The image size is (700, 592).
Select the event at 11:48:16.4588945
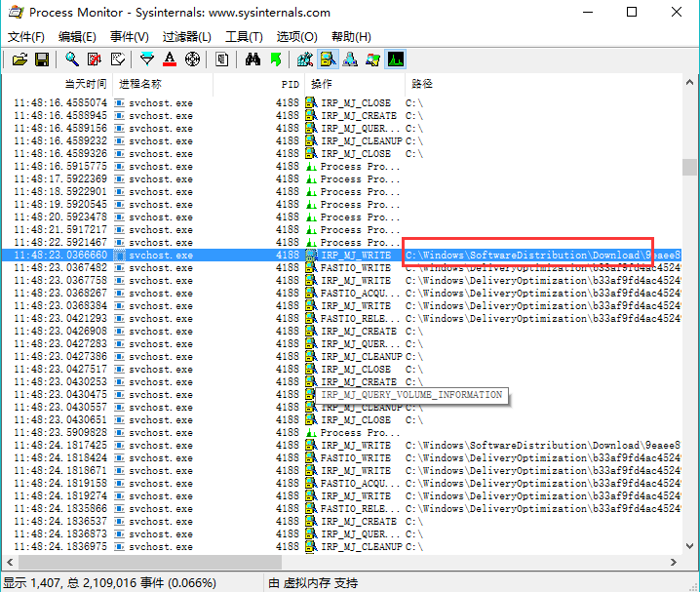[x=341, y=116]
